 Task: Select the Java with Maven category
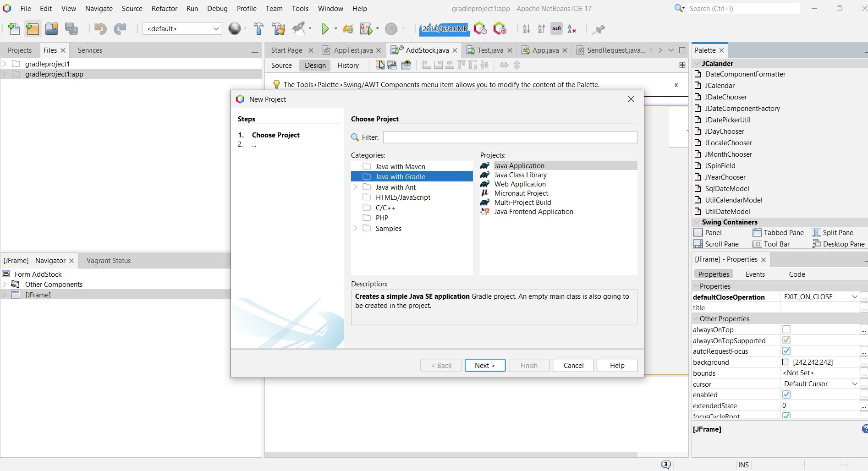400,166
